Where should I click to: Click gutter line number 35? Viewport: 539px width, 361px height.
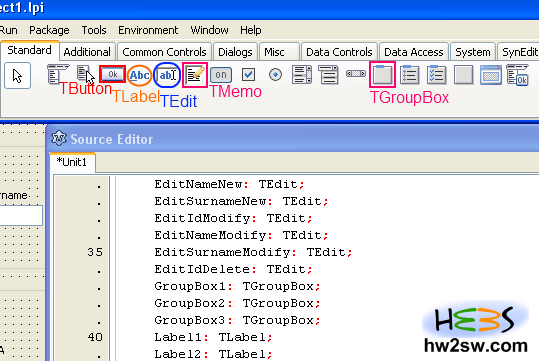click(x=95, y=252)
